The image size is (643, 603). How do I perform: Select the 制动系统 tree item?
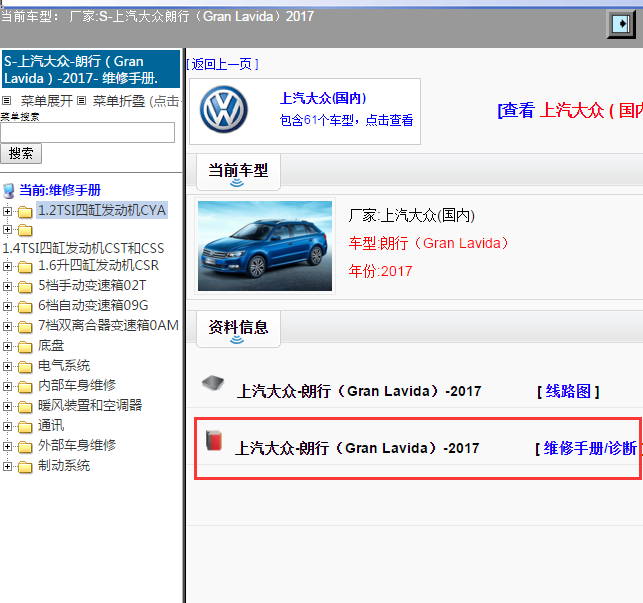pyautogui.click(x=64, y=466)
